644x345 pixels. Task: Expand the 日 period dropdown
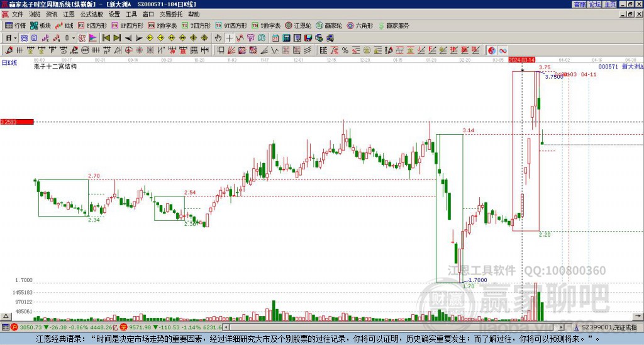point(15,38)
